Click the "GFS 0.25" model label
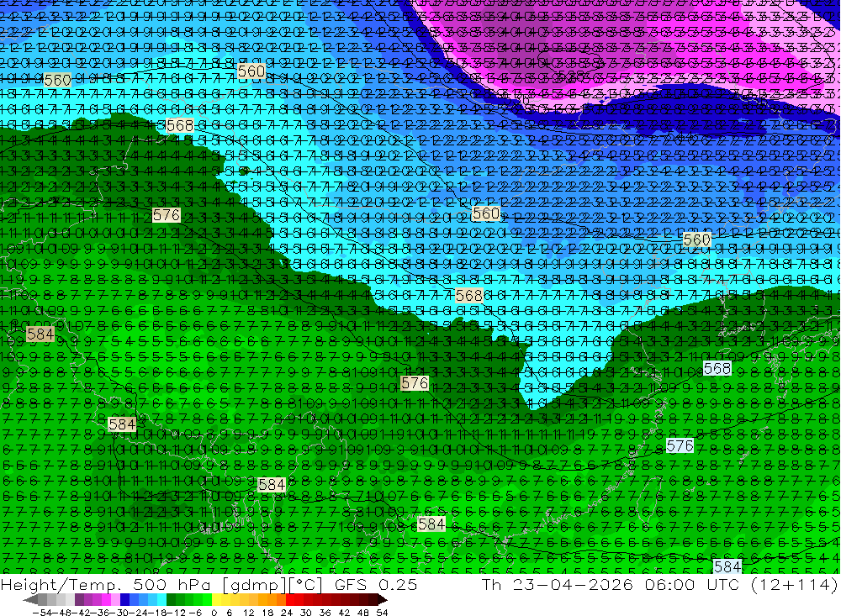The image size is (841, 616). click(x=375, y=584)
